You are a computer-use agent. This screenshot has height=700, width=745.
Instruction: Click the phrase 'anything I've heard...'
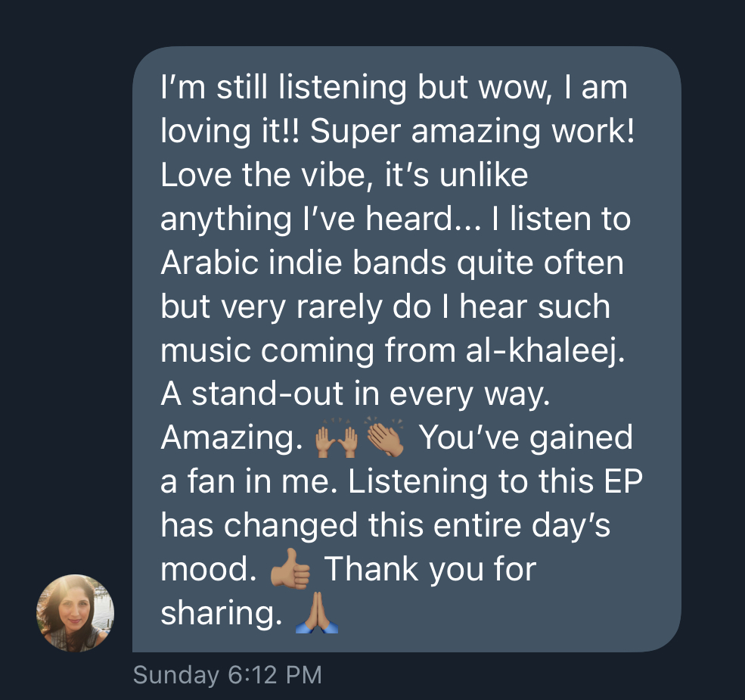(x=321, y=218)
